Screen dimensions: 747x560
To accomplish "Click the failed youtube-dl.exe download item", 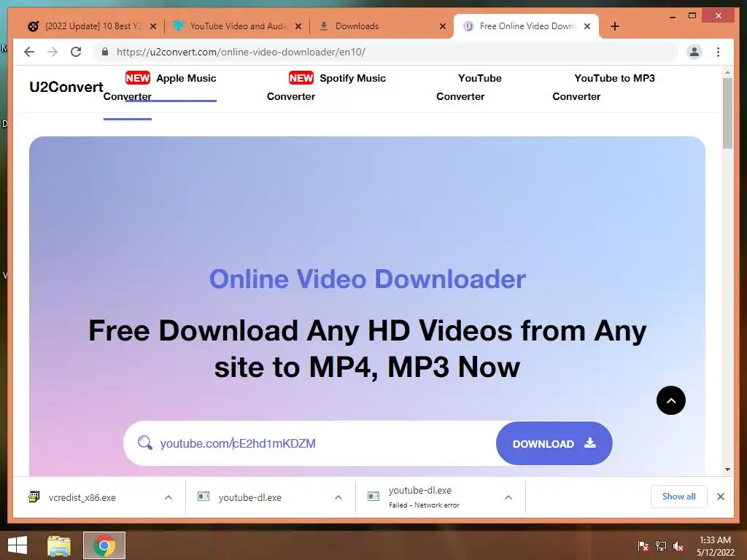I will 424,497.
